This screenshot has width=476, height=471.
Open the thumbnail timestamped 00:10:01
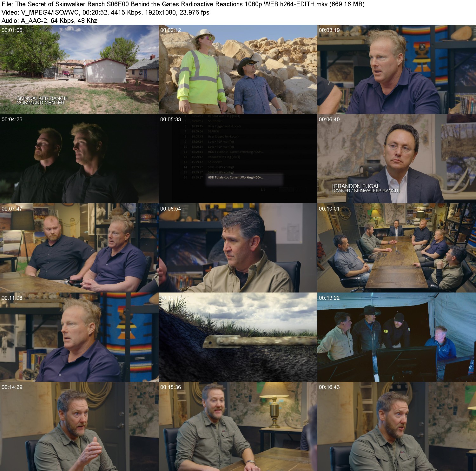pos(397,248)
